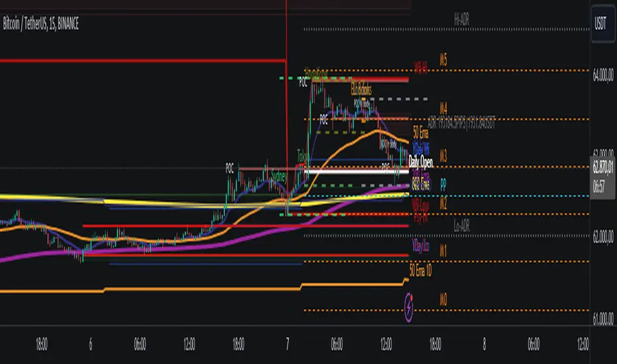Click the POC label beside the Sydney session
617x364 pixels.
pyautogui.click(x=230, y=169)
